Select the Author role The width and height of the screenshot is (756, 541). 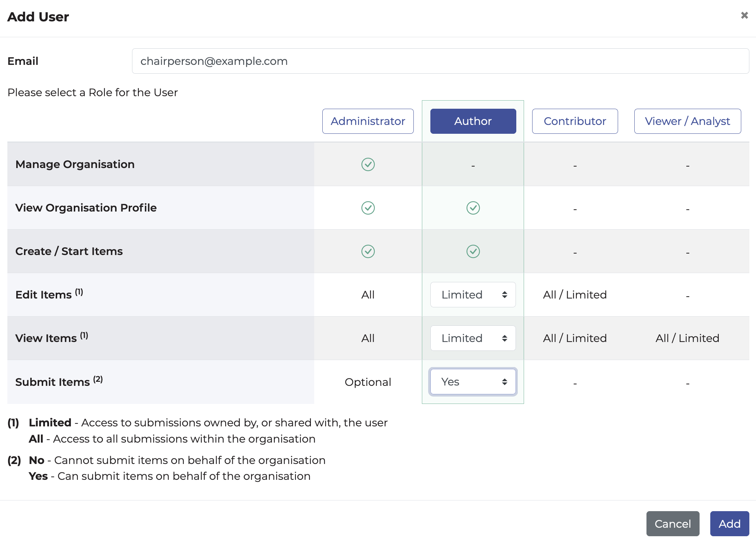coord(473,121)
